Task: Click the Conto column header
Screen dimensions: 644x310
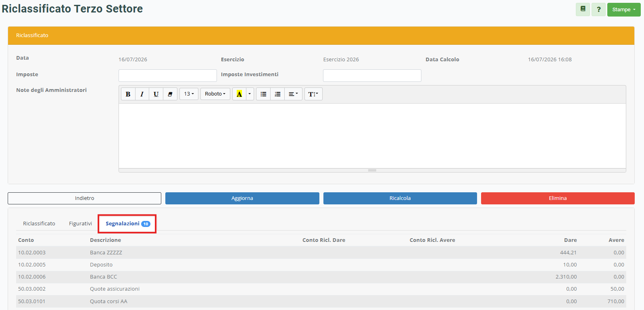Action: [x=26, y=240]
